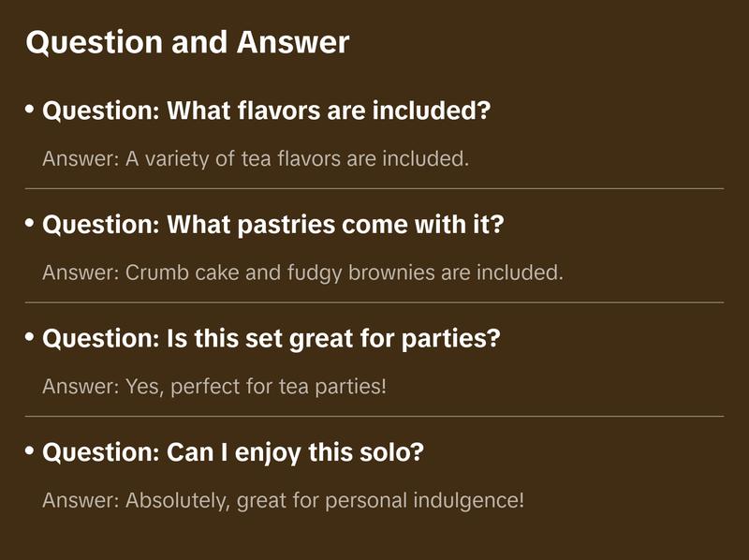Click the divider line below the brownies answer
This screenshot has height=560, width=749.
[374, 302]
